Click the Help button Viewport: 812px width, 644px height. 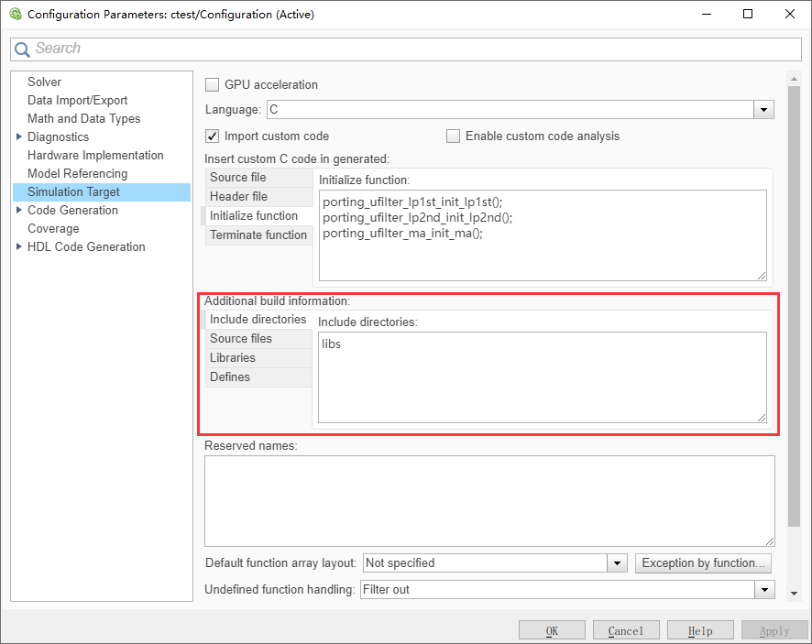[700, 630]
